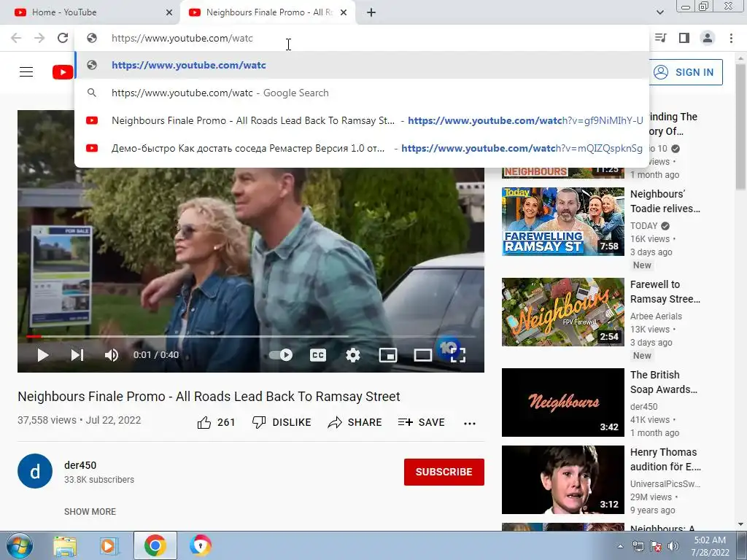747x560 pixels.
Task: Open Chrome profile avatar
Action: click(708, 38)
